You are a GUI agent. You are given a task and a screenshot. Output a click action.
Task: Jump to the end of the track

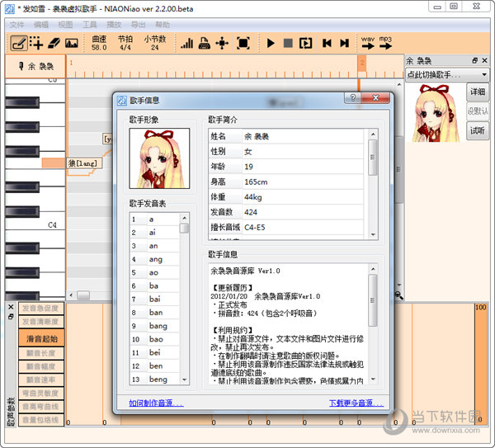(344, 43)
